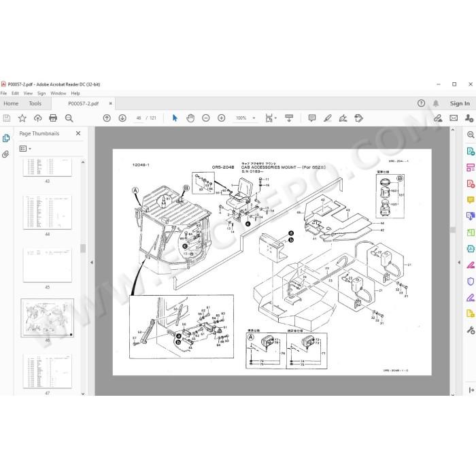Activate the Selection arrow tool
The height and width of the screenshot is (476, 476).
175,118
